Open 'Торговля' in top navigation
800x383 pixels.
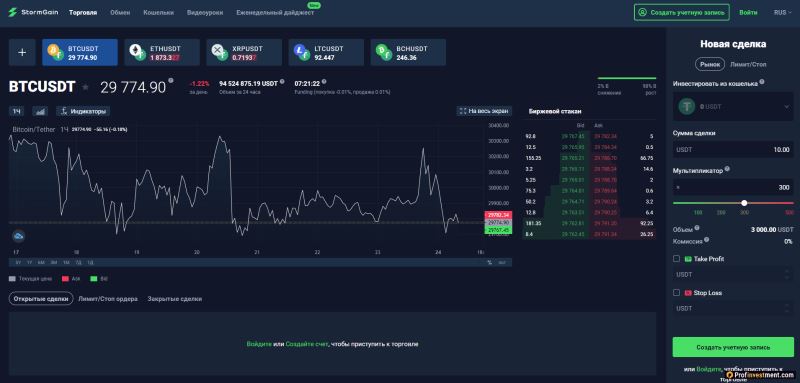point(83,12)
